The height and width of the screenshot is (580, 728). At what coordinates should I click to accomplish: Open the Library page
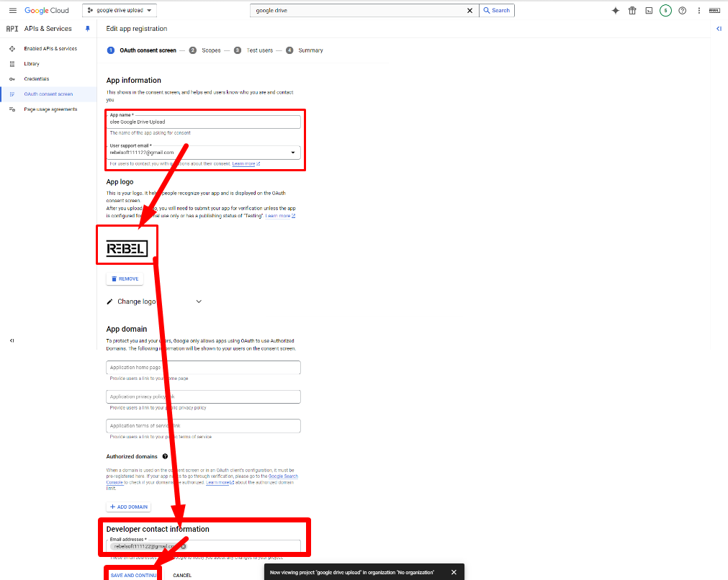[x=32, y=63]
